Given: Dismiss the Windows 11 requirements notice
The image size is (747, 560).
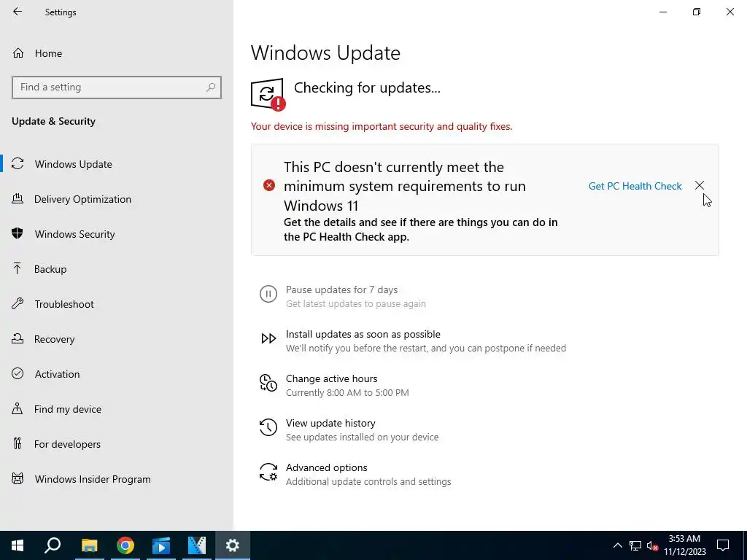Looking at the screenshot, I should coord(700,185).
